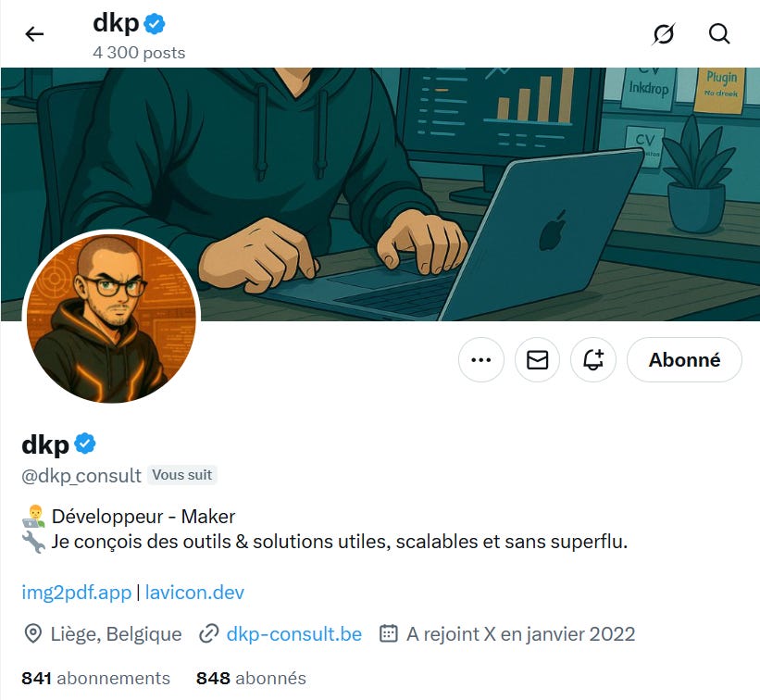The width and height of the screenshot is (760, 700).
Task: Go back using the left arrow
Action: click(x=34, y=34)
